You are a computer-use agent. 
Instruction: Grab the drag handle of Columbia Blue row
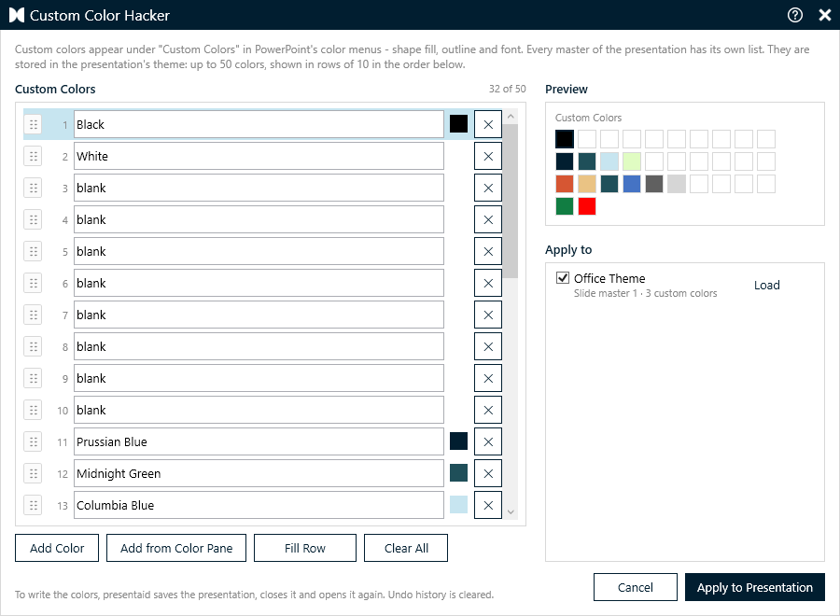tap(34, 505)
